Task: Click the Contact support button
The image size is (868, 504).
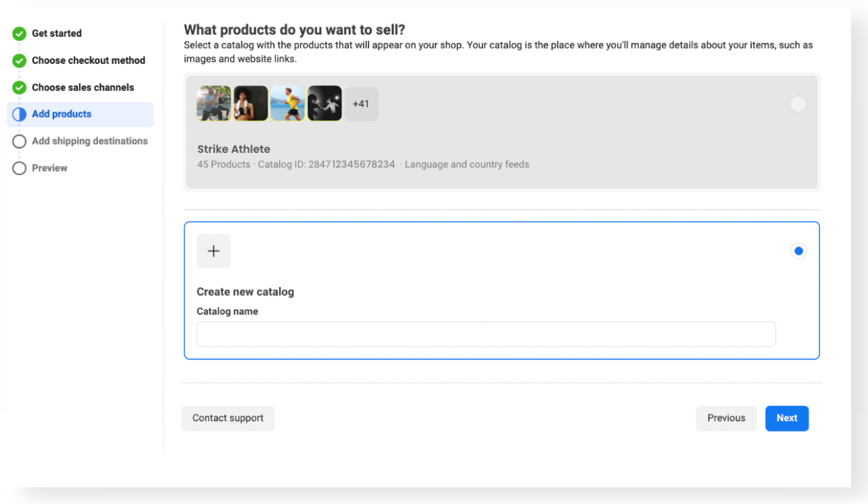Action: click(x=228, y=418)
